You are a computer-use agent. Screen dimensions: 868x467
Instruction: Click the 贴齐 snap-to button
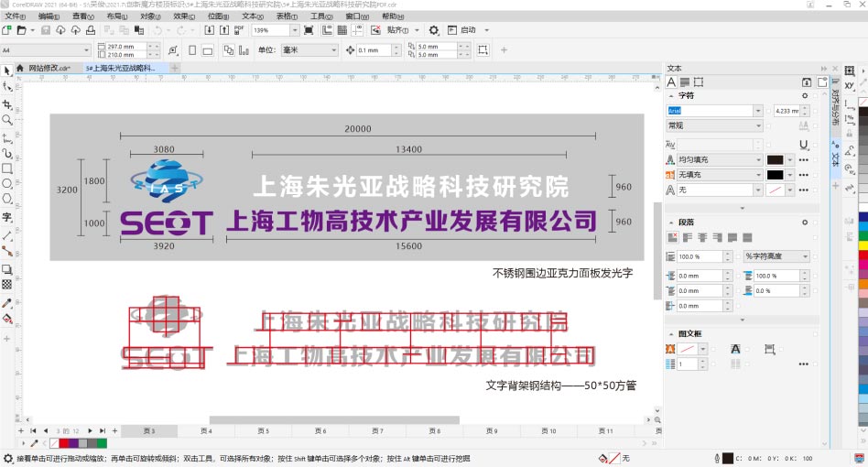(x=397, y=30)
